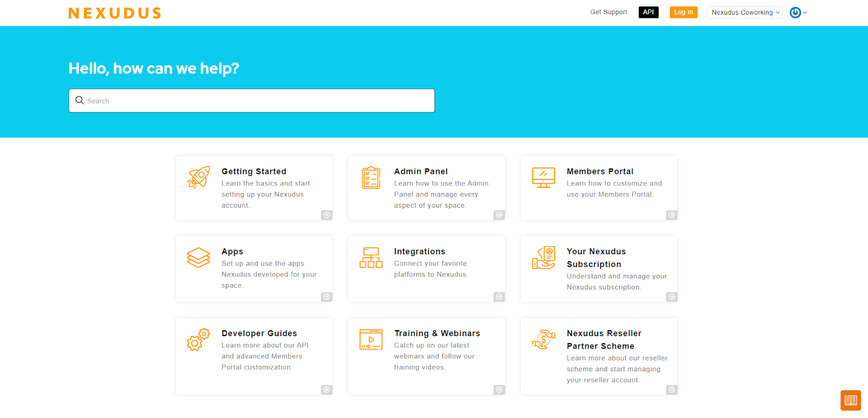Image resolution: width=868 pixels, height=418 pixels.
Task: Open the Developer Guides title link
Action: pos(259,333)
